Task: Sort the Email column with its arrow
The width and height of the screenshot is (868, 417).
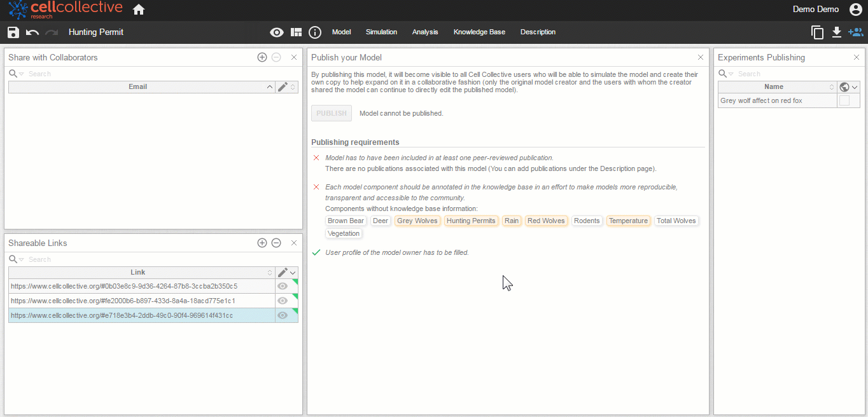Action: [270, 87]
